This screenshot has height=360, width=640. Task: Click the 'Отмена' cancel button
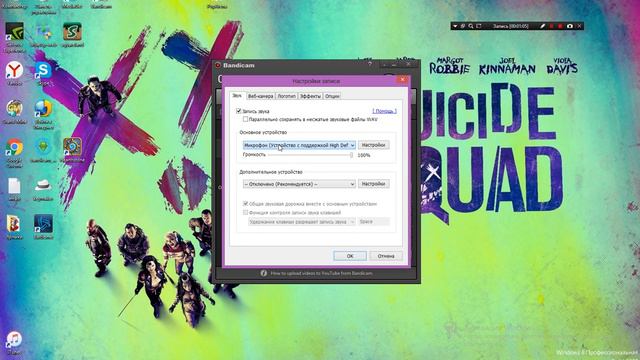point(386,256)
